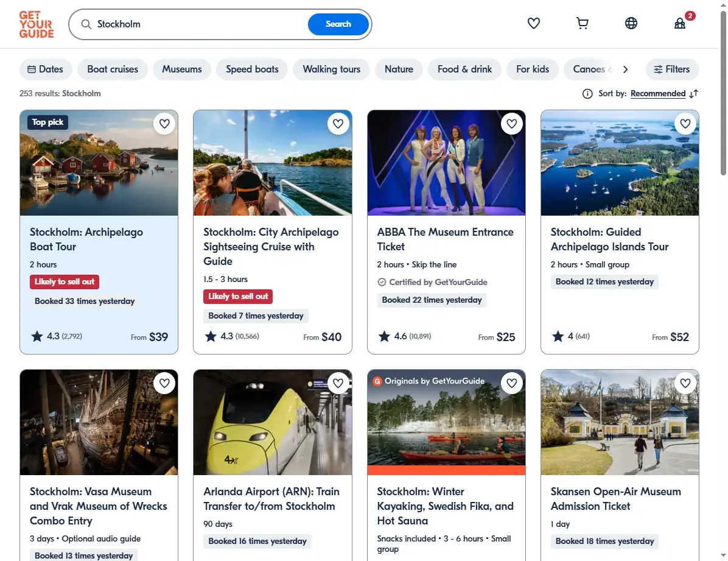The image size is (728, 561).
Task: Open Skansen Open-Air Museum Admission Ticket title
Action: [x=615, y=499]
